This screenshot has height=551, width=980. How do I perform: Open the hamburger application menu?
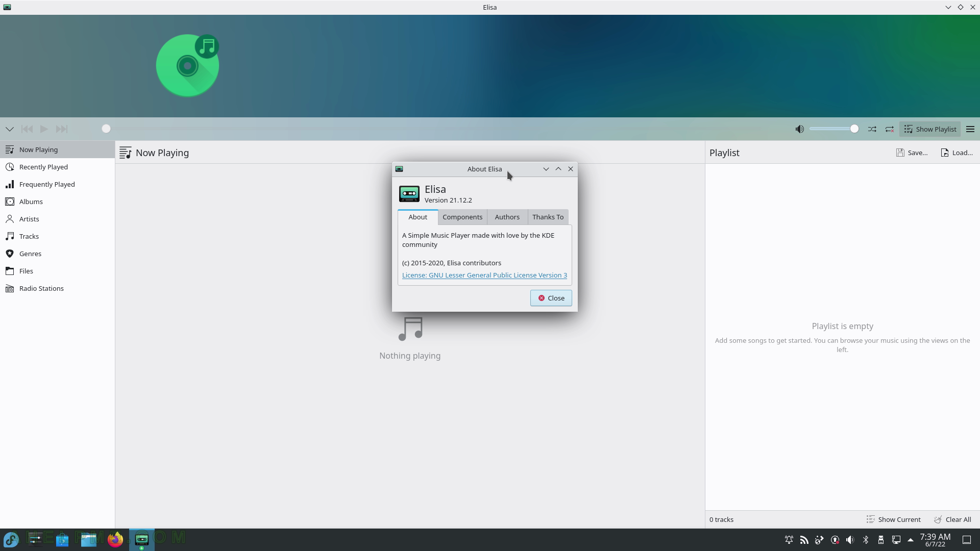coord(970,129)
